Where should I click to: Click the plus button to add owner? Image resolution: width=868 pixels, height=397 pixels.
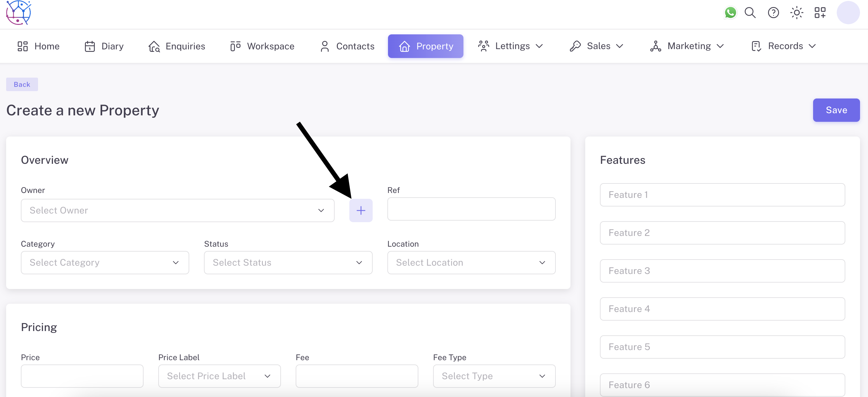[x=361, y=210]
